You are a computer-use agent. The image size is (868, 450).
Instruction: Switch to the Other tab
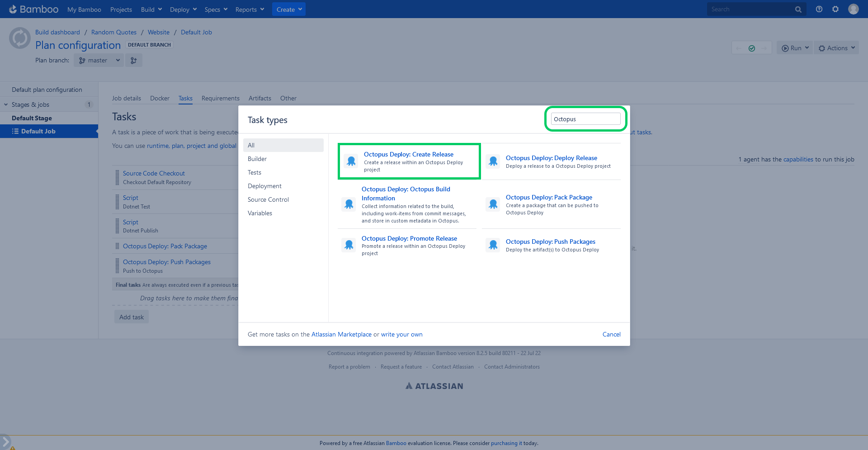288,98
